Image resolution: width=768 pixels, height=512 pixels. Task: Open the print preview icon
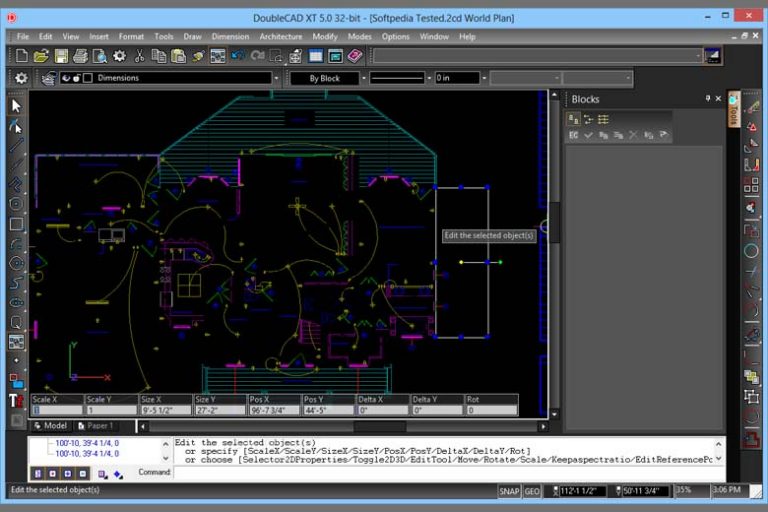point(100,56)
